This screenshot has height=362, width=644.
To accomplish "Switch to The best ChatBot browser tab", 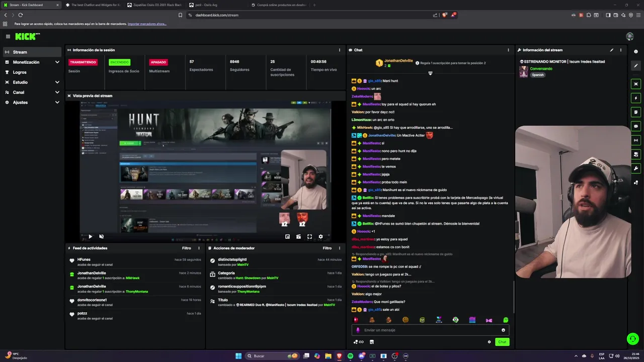I will (x=93, y=5).
